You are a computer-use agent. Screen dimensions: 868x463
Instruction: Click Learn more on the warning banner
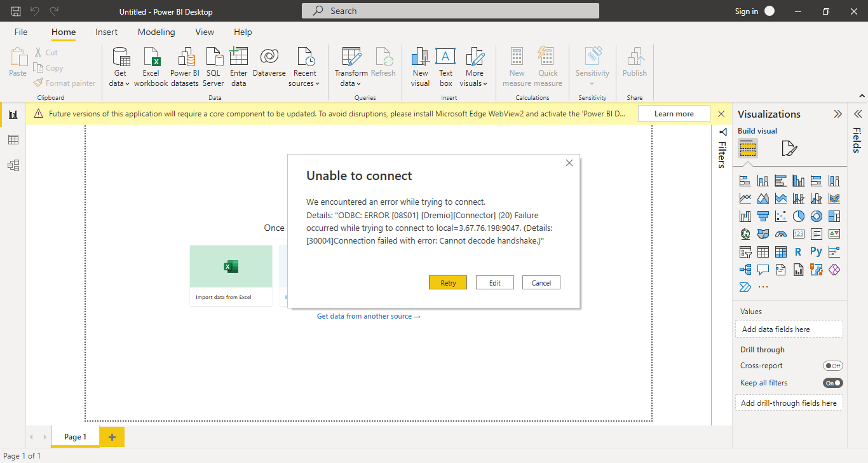pos(674,114)
